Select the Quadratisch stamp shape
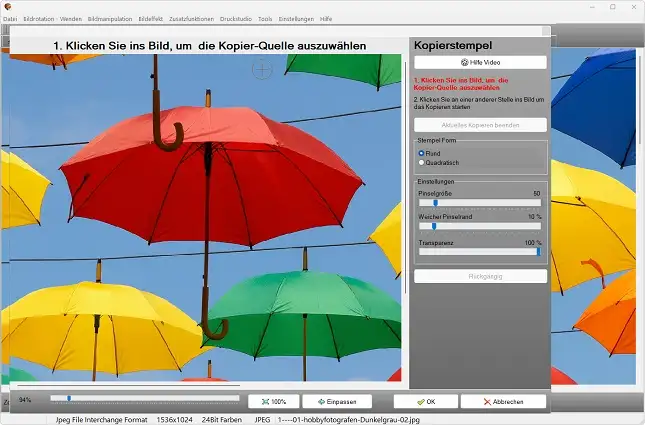The height and width of the screenshot is (425, 645). pyautogui.click(x=422, y=162)
